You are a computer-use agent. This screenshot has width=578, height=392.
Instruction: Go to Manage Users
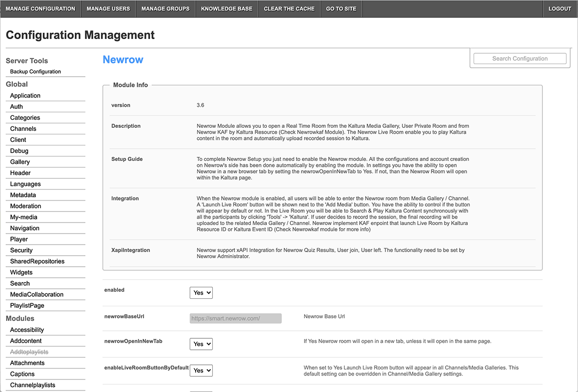point(108,9)
